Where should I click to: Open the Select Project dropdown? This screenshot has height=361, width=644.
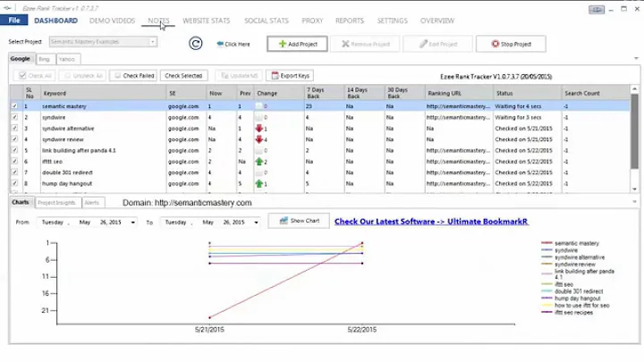coord(152,42)
